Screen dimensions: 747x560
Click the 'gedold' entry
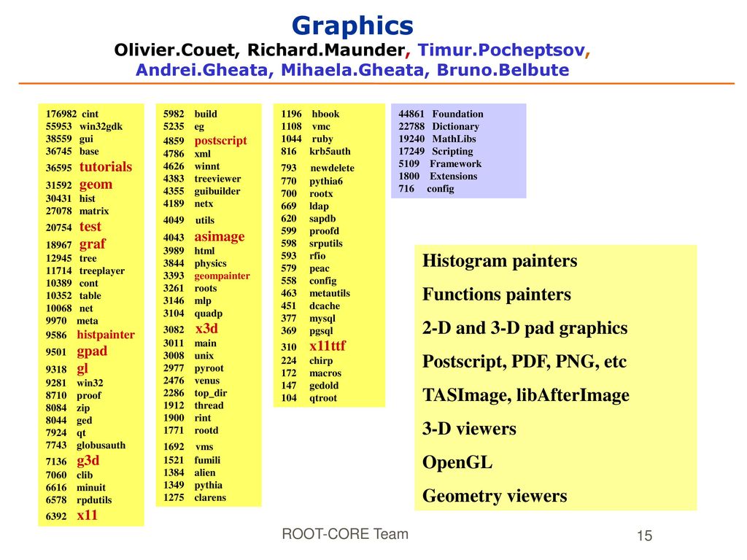(324, 386)
